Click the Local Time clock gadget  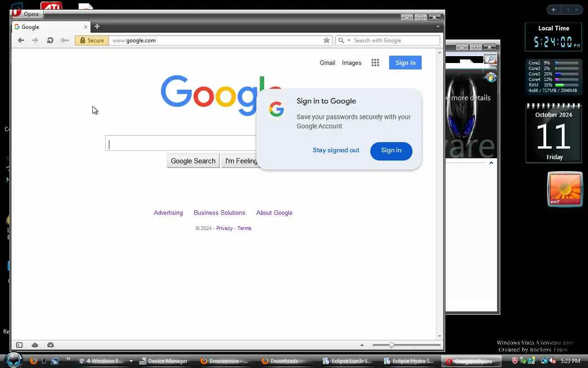554,37
